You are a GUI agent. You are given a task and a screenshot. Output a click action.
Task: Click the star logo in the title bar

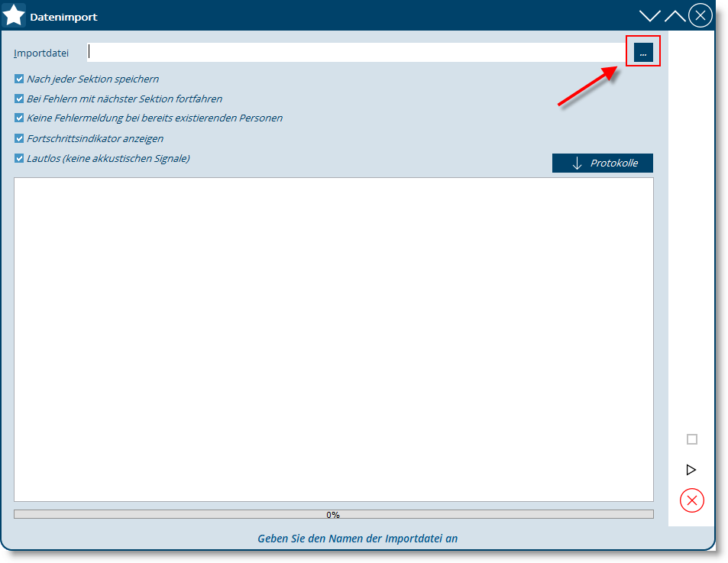14,15
